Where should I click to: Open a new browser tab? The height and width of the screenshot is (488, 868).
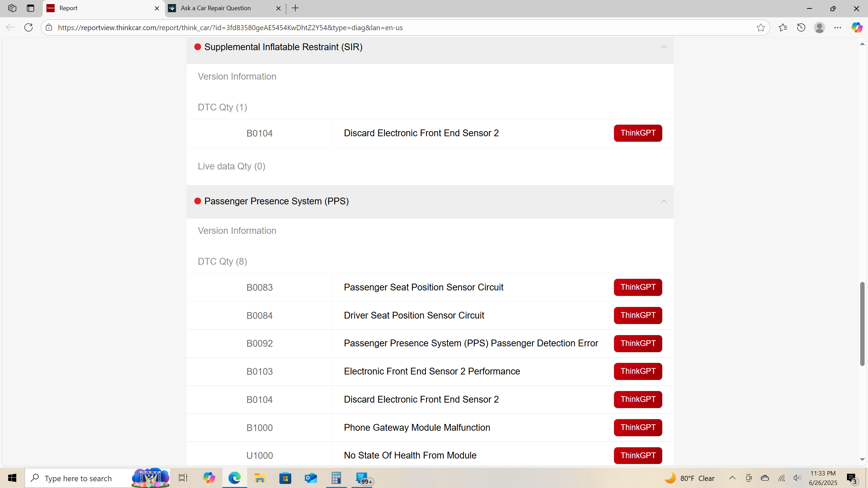[295, 8]
